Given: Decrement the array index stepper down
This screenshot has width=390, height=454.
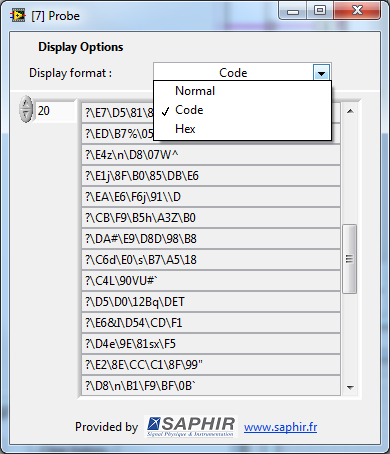Looking at the screenshot, I should point(26,115).
